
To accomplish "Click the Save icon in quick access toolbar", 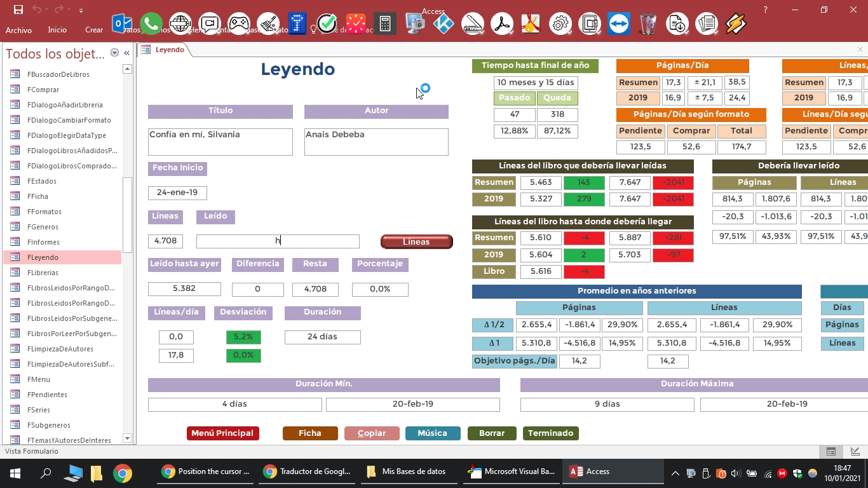I will [x=18, y=10].
